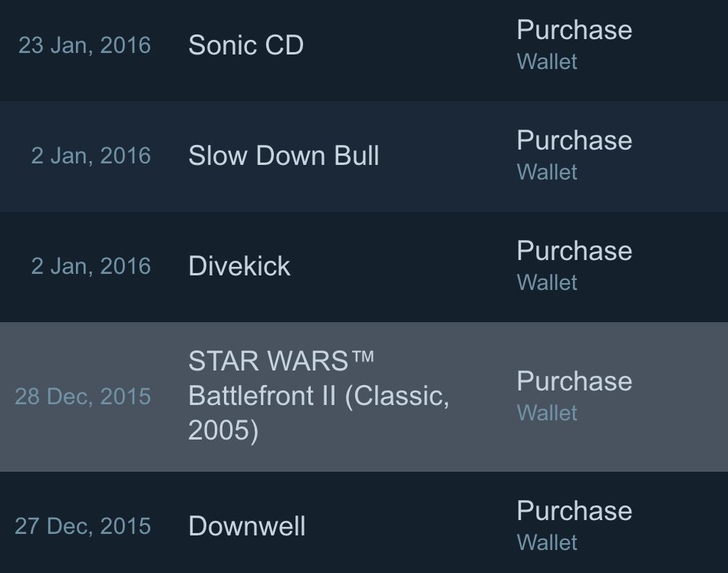Viewport: 728px width, 573px height.
Task: Open STAR WARS Battlefront II purchase details
Action: point(318,396)
